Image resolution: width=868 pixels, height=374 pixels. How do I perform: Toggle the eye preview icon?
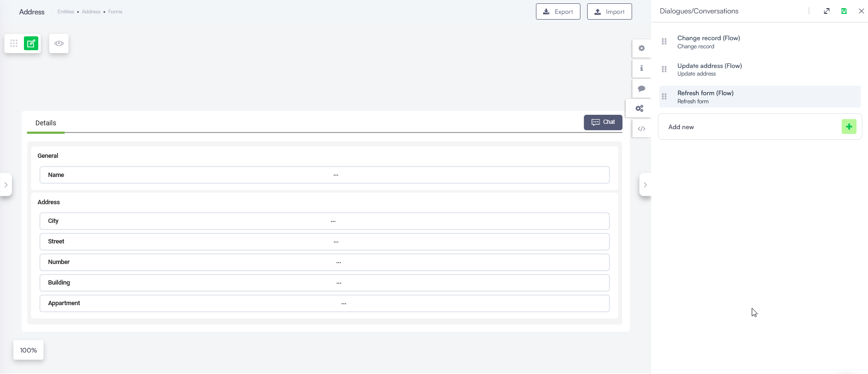coord(59,44)
